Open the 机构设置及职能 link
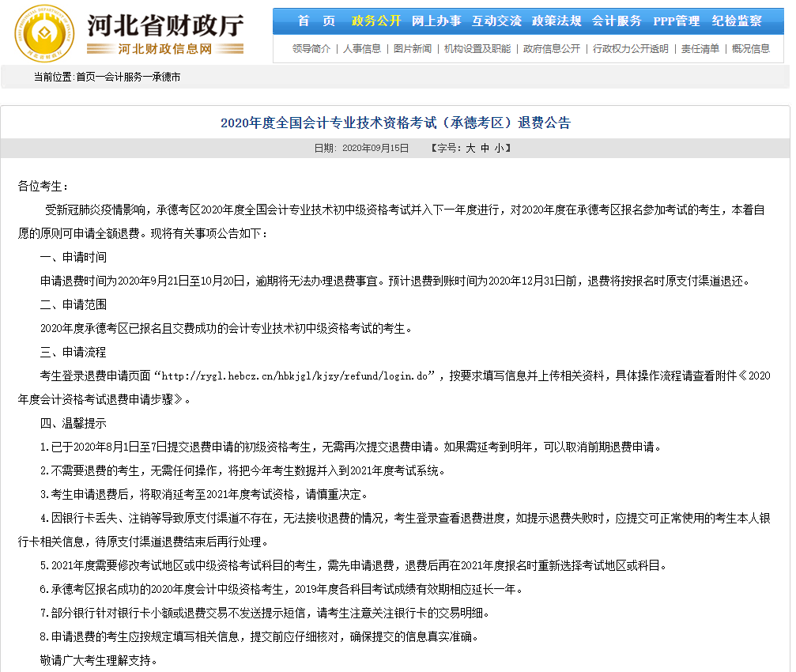796x672 pixels. (477, 49)
